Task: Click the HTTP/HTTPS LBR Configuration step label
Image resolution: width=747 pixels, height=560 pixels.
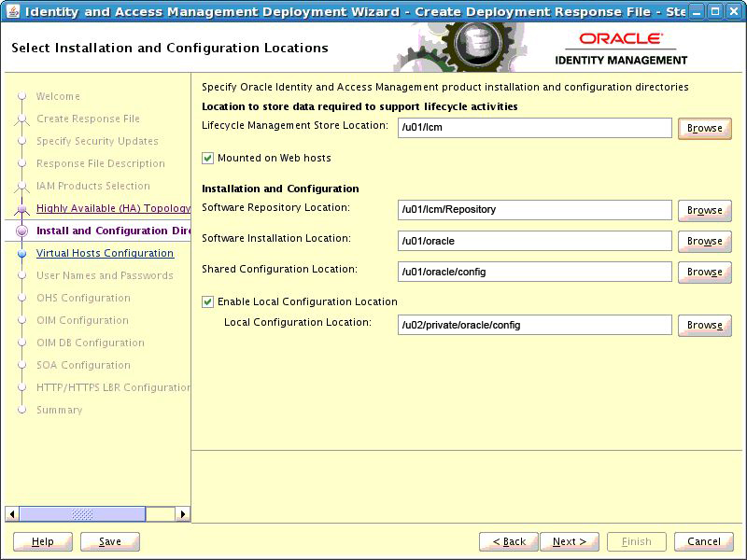Action: [113, 387]
